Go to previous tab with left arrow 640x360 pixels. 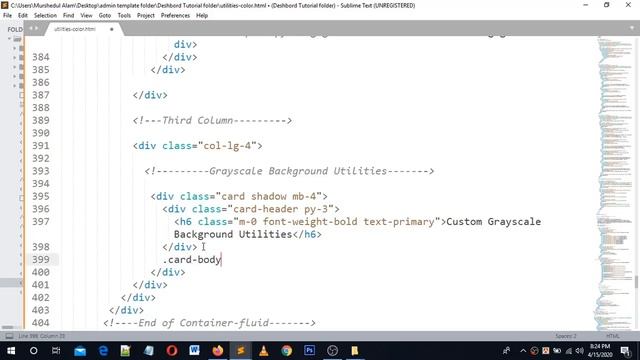pos(31,29)
